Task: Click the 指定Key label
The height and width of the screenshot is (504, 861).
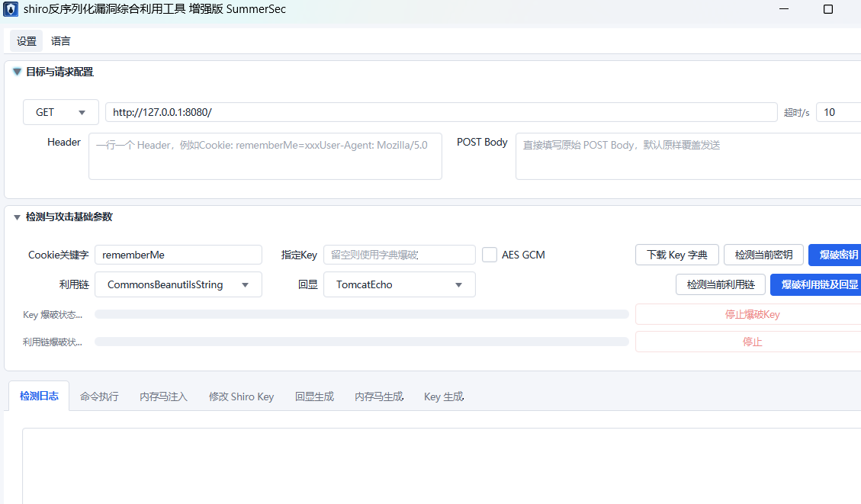Action: (x=299, y=255)
